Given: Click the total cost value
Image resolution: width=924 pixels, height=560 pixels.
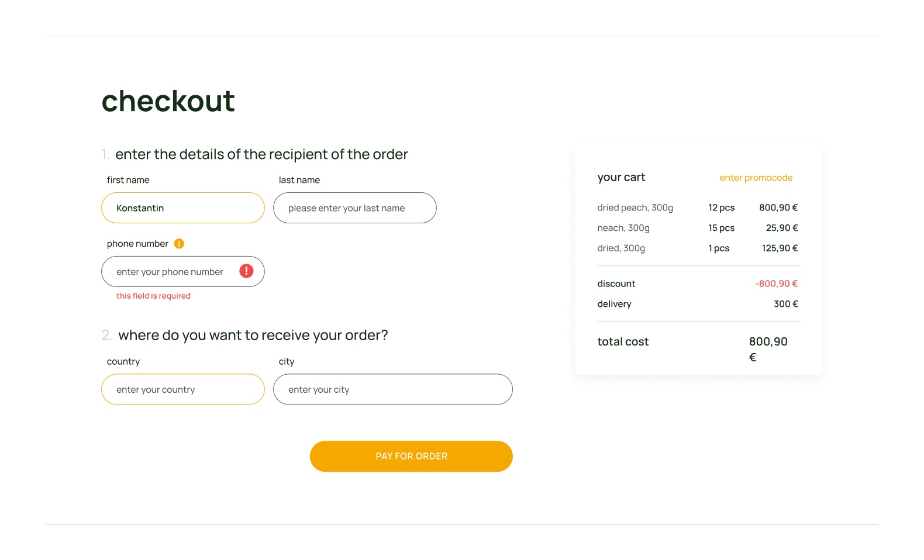Looking at the screenshot, I should [x=768, y=349].
